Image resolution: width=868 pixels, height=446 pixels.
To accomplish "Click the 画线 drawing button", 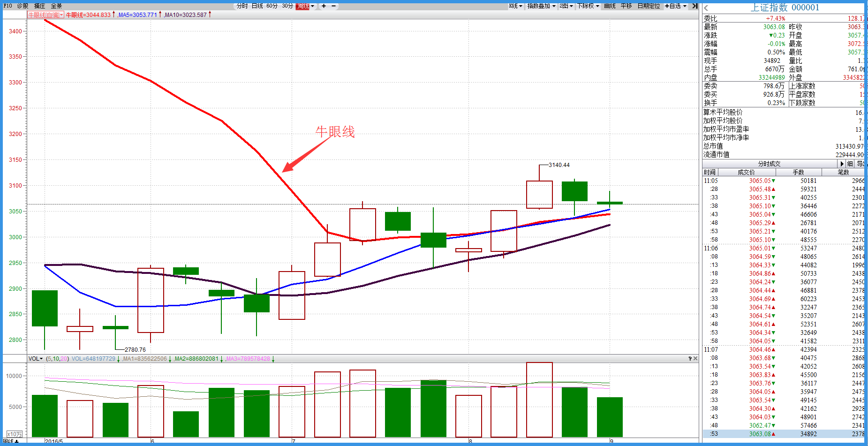I will [x=610, y=6].
